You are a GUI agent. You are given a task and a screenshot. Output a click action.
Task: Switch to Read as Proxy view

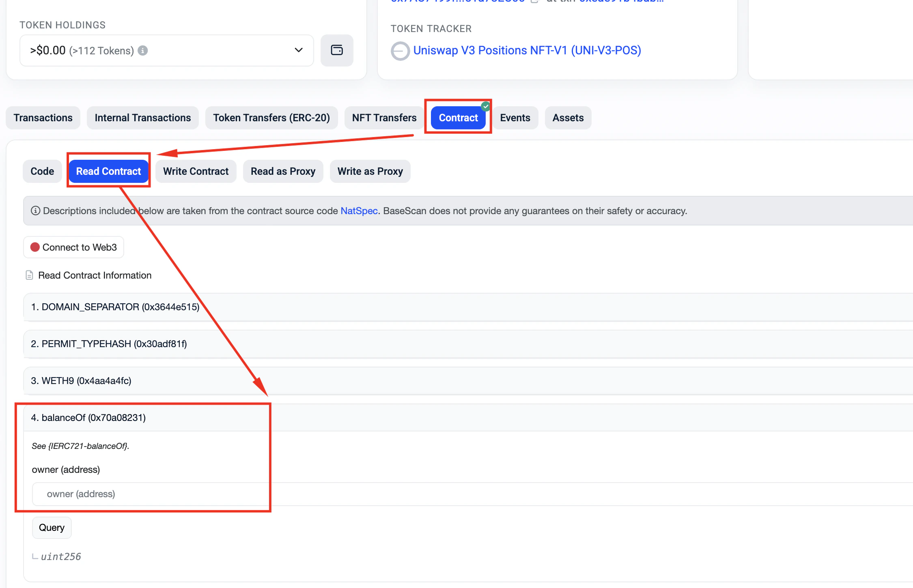[x=283, y=171]
